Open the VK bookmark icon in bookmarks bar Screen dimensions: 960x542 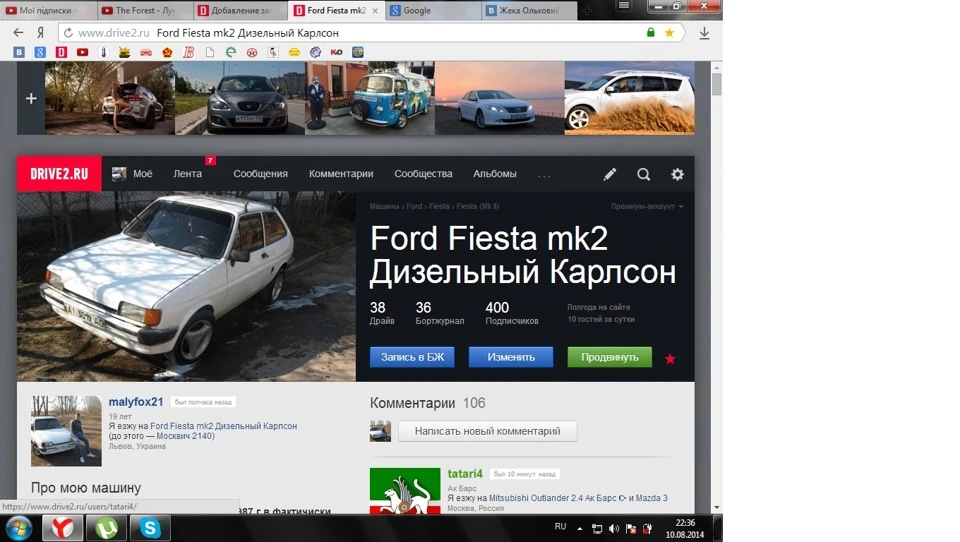(19, 52)
